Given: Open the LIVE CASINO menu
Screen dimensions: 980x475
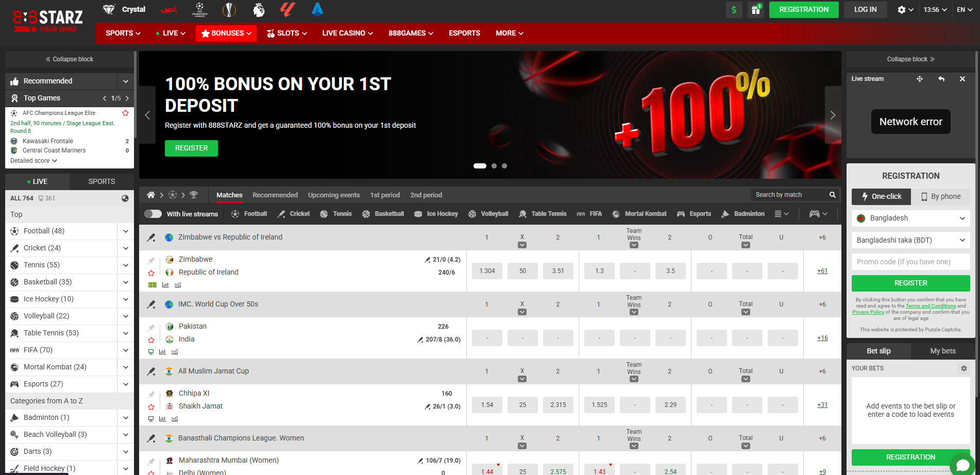Looking at the screenshot, I should tap(347, 33).
